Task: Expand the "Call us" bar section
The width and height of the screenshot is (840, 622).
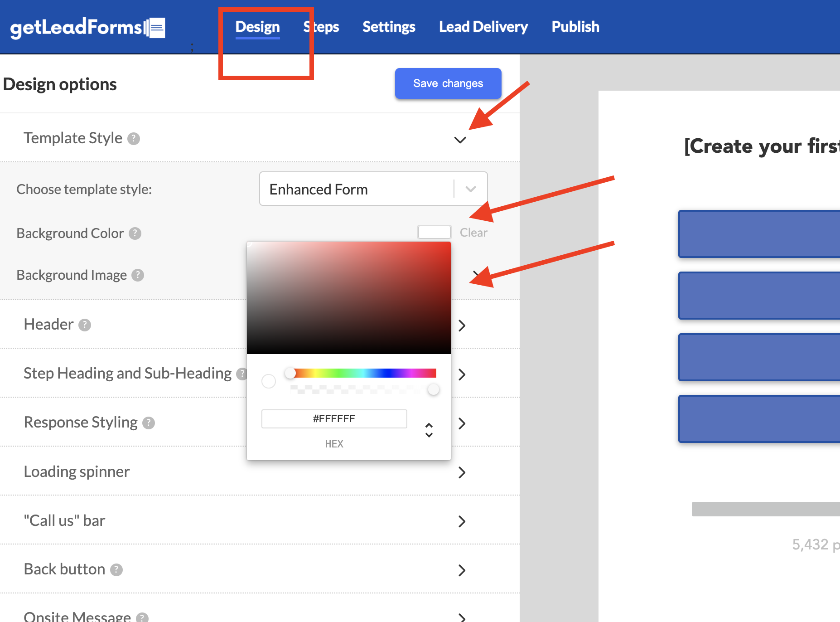Action: coord(462,521)
